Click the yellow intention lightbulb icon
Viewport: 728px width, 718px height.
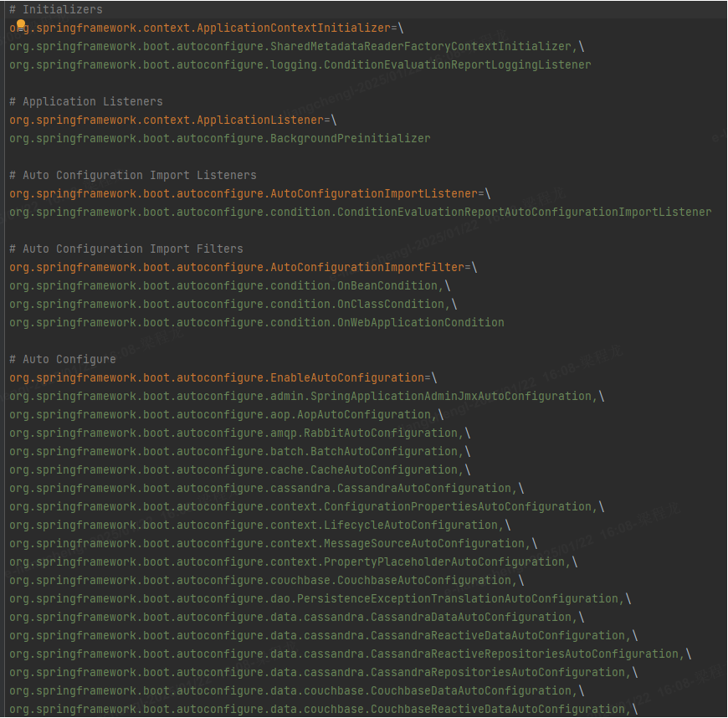click(x=21, y=26)
